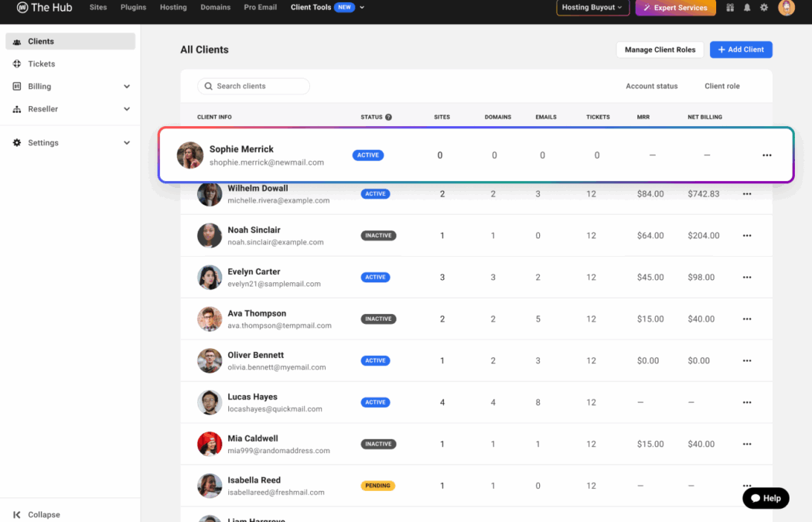
Task: Click The Hub logo
Action: pos(44,8)
